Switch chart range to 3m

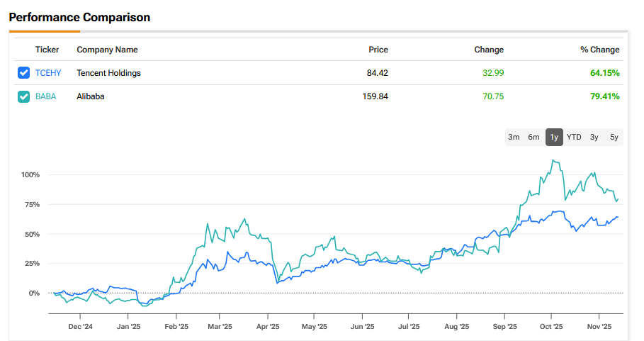[x=514, y=137]
